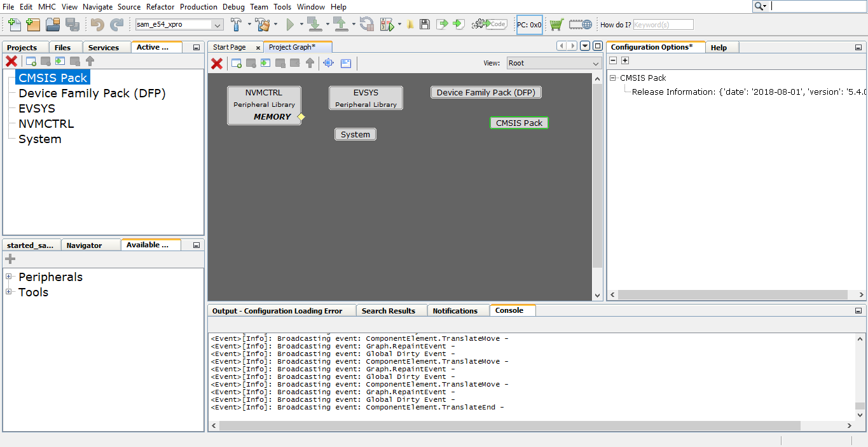This screenshot has width=868, height=447.
Task: Build the project with the hammer icon
Action: pos(235,24)
